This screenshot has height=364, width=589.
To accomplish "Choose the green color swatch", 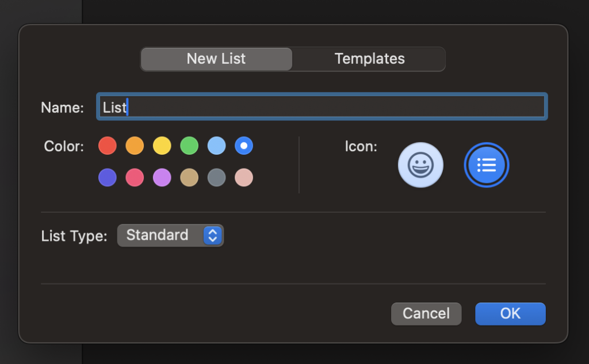I will [189, 145].
